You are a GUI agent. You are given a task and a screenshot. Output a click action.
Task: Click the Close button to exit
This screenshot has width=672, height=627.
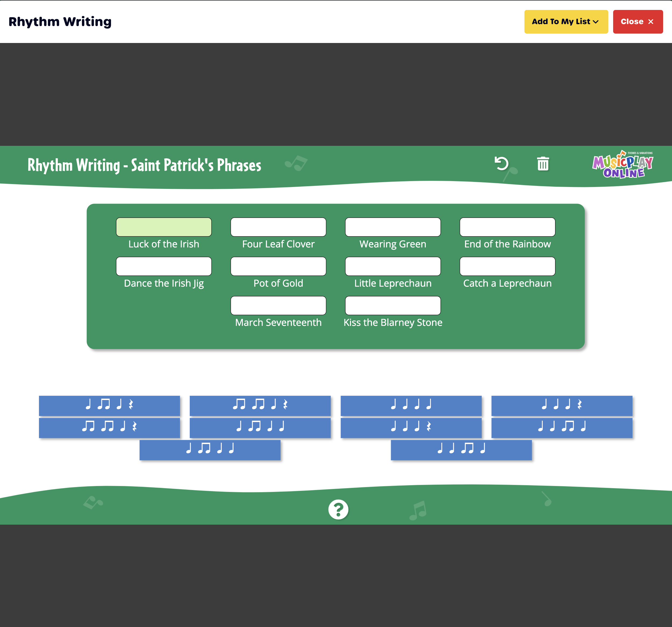point(637,22)
